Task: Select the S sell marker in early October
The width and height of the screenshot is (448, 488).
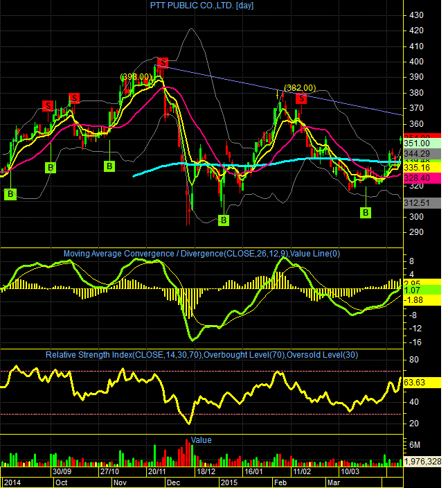Action: (x=74, y=98)
